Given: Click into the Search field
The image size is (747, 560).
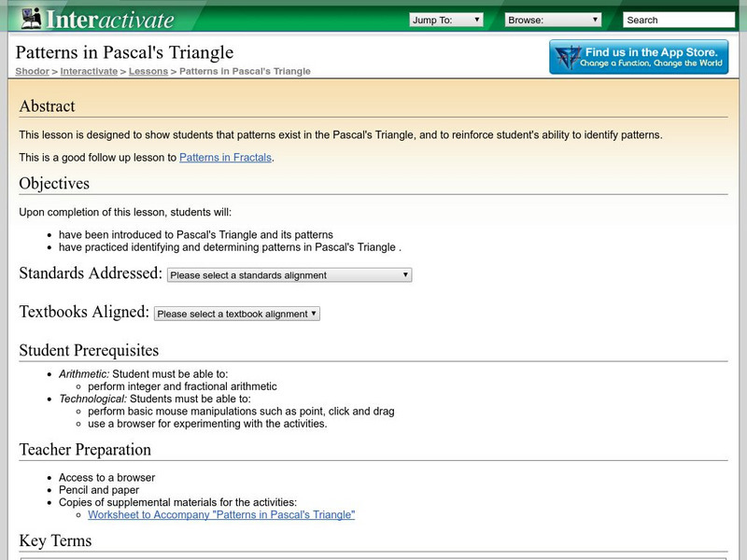Looking at the screenshot, I should pyautogui.click(x=679, y=20).
